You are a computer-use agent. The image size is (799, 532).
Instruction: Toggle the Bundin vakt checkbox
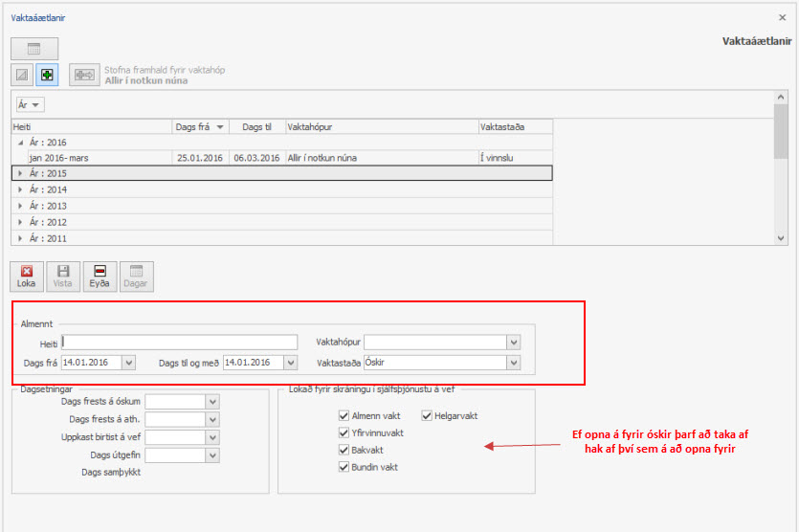tap(344, 467)
